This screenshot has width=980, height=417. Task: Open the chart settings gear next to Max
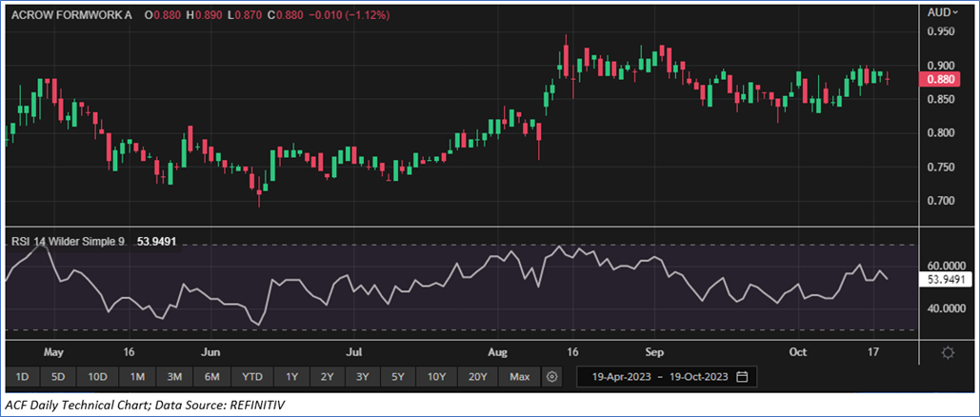tap(551, 377)
